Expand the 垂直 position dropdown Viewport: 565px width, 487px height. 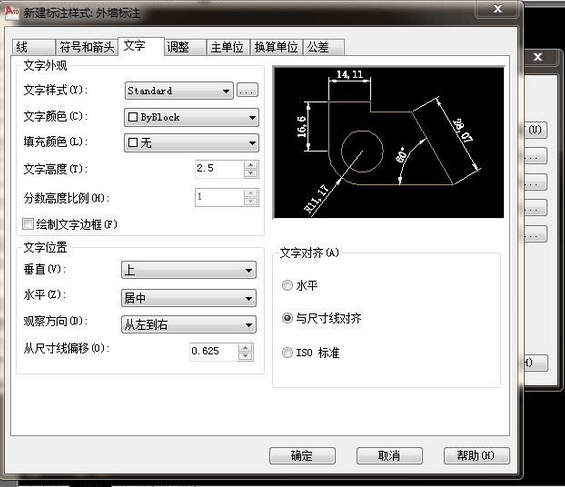189,270
